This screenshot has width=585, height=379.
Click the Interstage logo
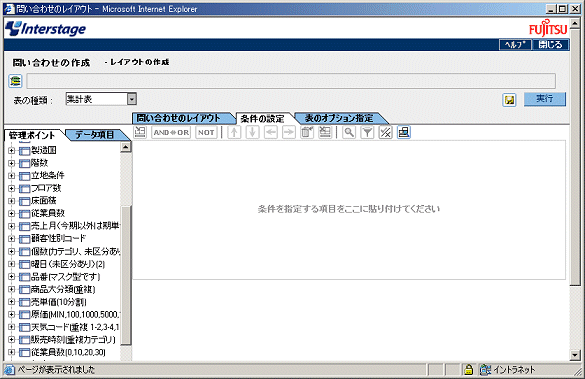tap(46, 29)
